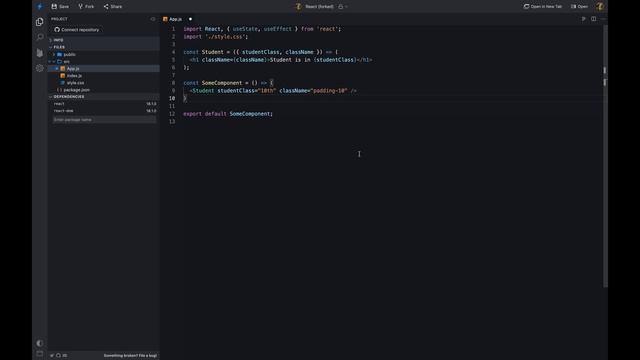Expand the INFO section

pyautogui.click(x=104, y=40)
